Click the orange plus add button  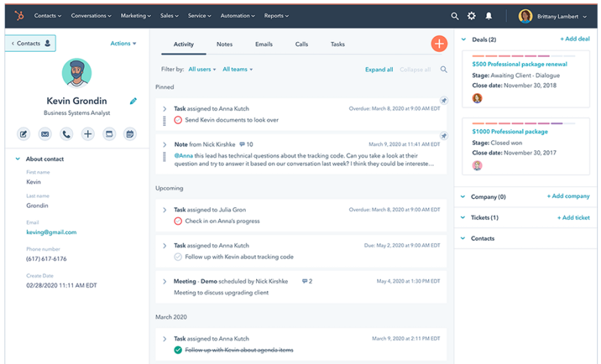(439, 44)
